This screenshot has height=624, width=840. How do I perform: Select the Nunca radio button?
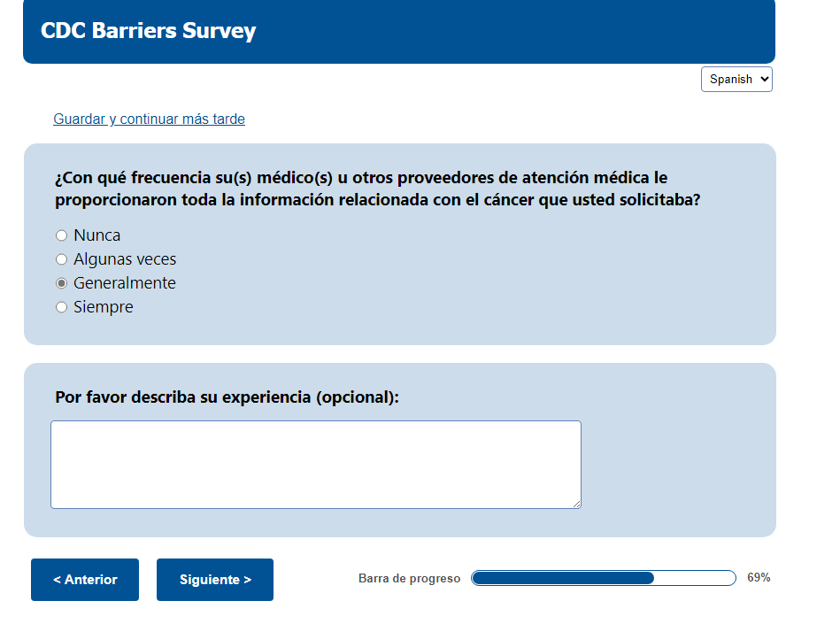(61, 235)
